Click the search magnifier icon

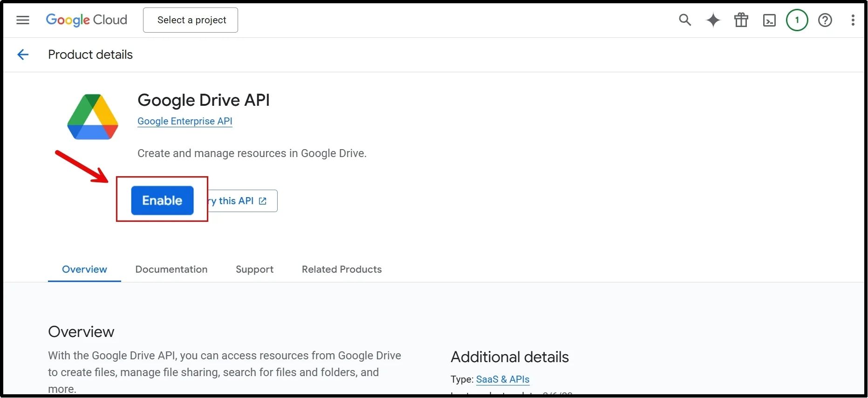click(685, 20)
